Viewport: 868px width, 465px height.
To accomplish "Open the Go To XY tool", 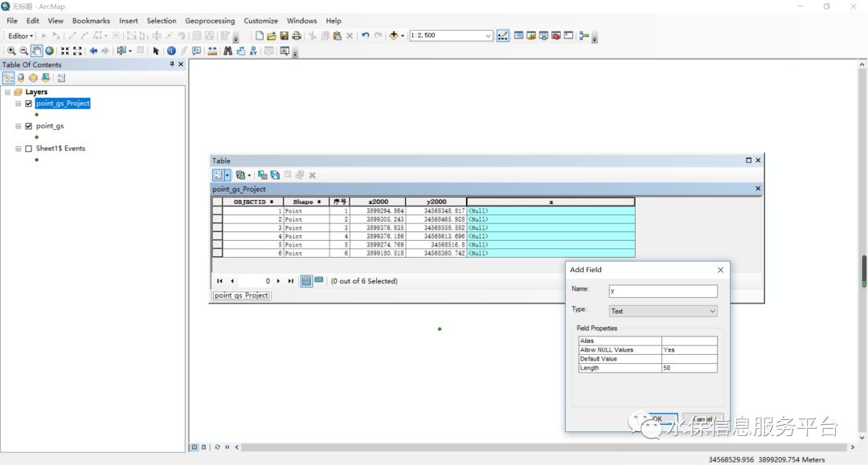I will click(253, 51).
